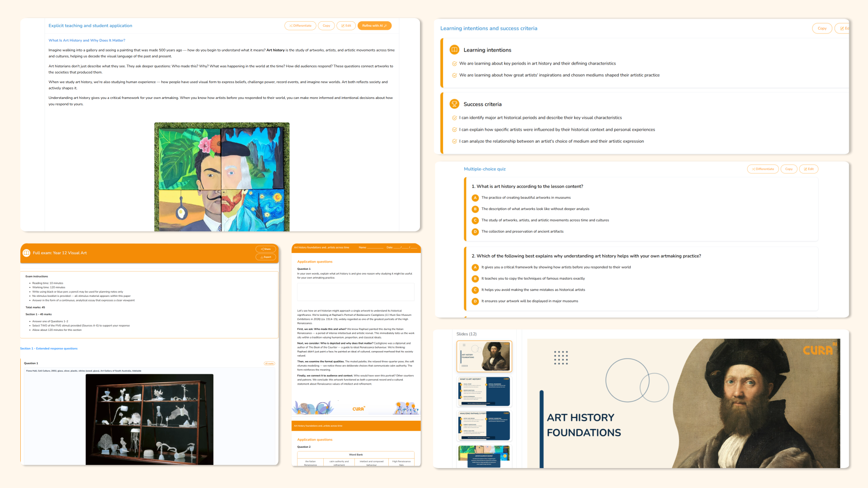Edit the Multiple-choice quiz
Viewport: 868px width, 488px height.
pos(809,169)
